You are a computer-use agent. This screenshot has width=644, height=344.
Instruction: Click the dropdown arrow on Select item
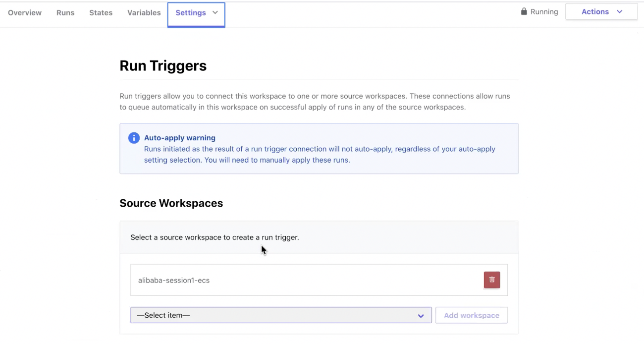pos(421,315)
